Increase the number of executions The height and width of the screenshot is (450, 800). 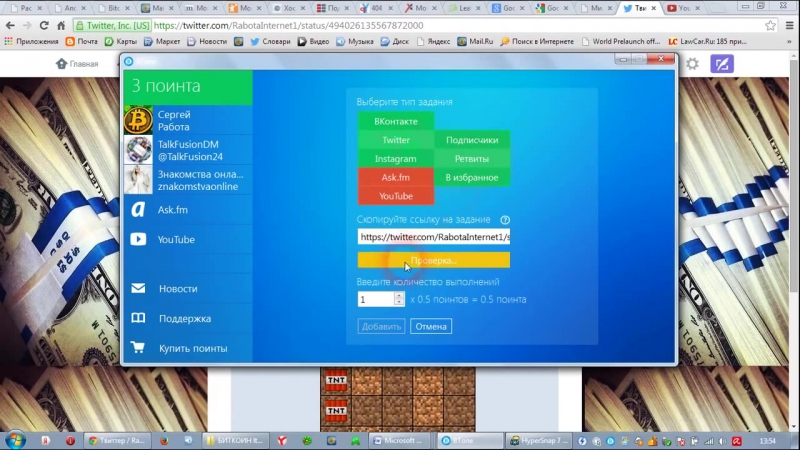(x=399, y=295)
